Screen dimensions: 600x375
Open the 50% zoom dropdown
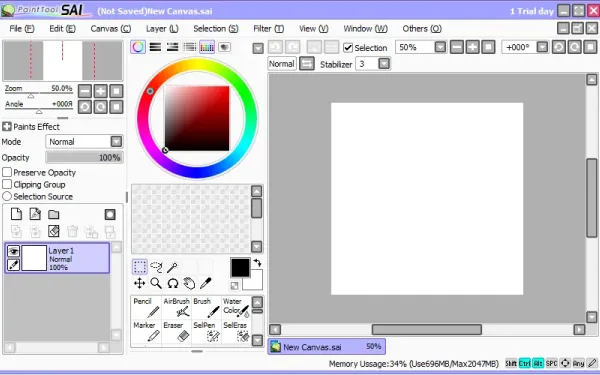click(x=440, y=47)
